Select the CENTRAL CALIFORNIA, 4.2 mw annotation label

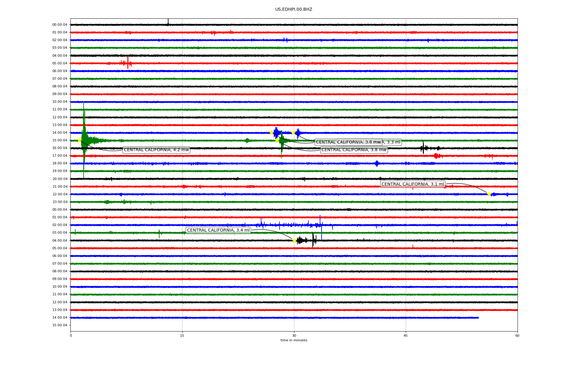(156, 150)
